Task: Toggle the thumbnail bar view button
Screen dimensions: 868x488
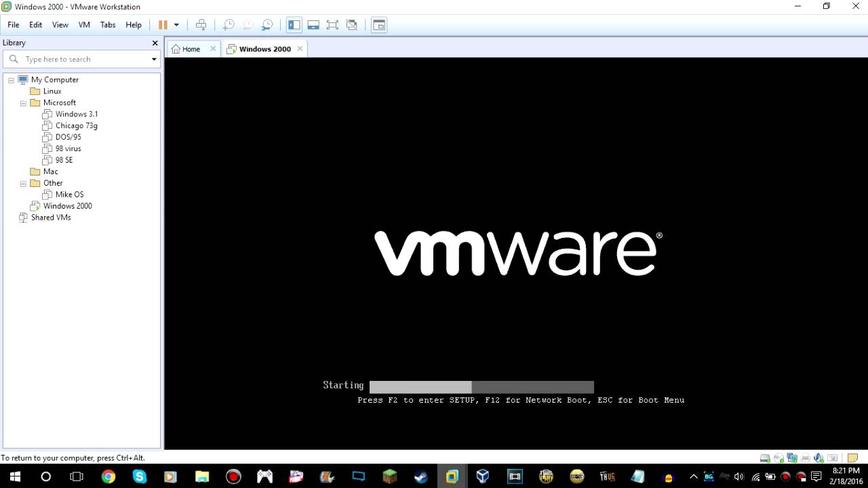Action: point(313,25)
